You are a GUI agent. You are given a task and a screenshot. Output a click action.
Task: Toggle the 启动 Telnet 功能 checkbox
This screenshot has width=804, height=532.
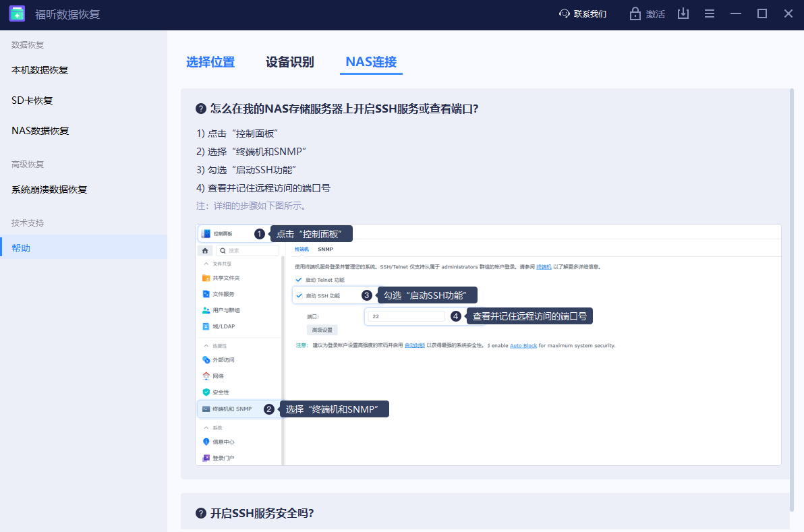(x=299, y=279)
